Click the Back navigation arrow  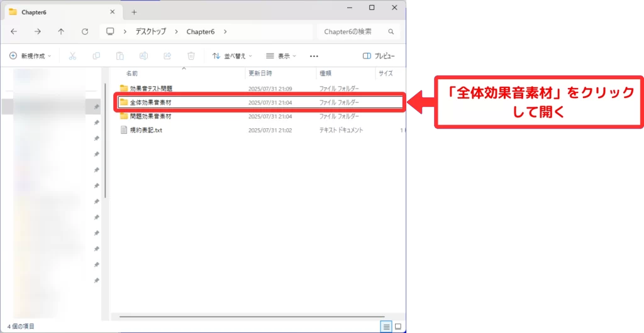pos(14,31)
